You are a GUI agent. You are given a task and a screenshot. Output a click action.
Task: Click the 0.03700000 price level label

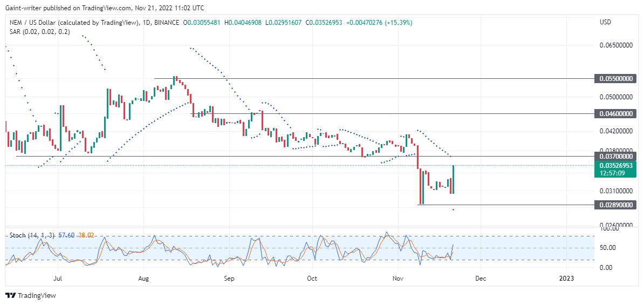click(615, 156)
